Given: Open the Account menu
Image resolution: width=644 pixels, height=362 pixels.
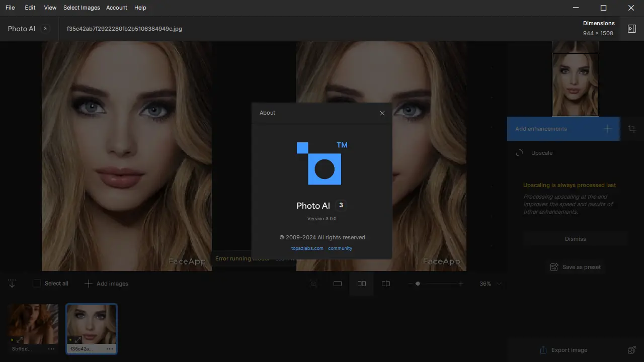Looking at the screenshot, I should [x=116, y=8].
